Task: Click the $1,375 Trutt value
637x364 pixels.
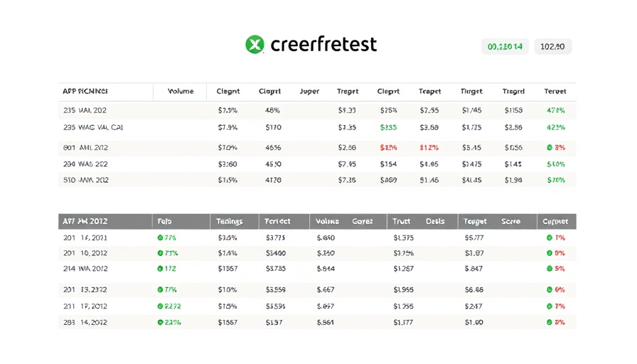Action: point(403,237)
